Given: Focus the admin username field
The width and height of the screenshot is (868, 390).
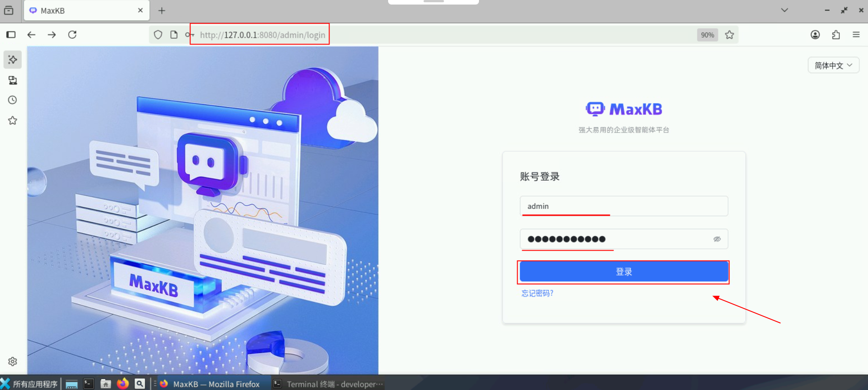Looking at the screenshot, I should point(624,206).
